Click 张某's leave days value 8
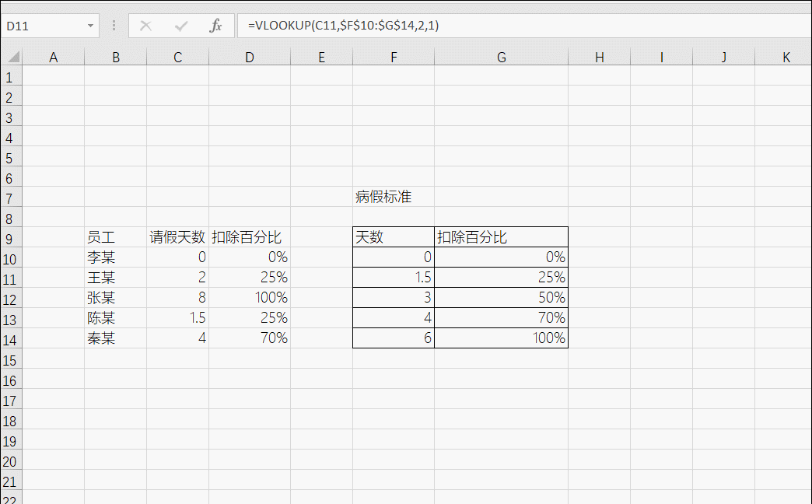Viewport: 812px width, 504px height. (177, 298)
